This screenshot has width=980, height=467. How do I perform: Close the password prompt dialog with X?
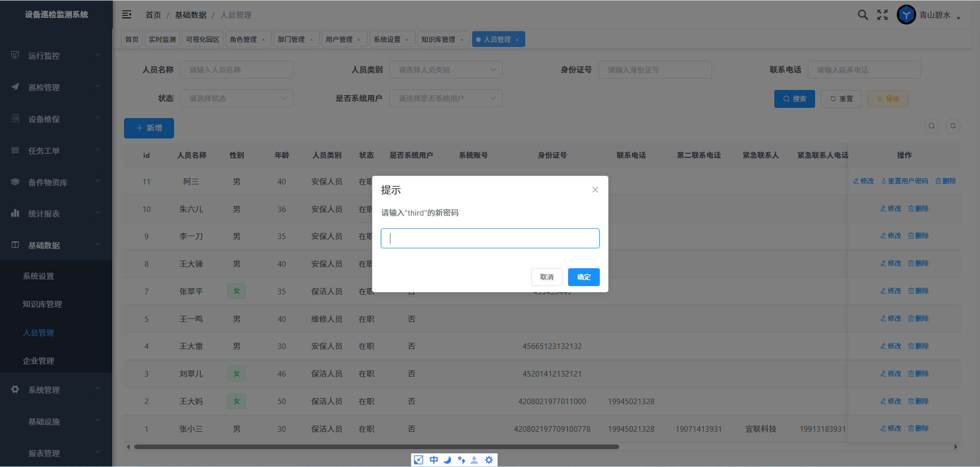point(595,190)
